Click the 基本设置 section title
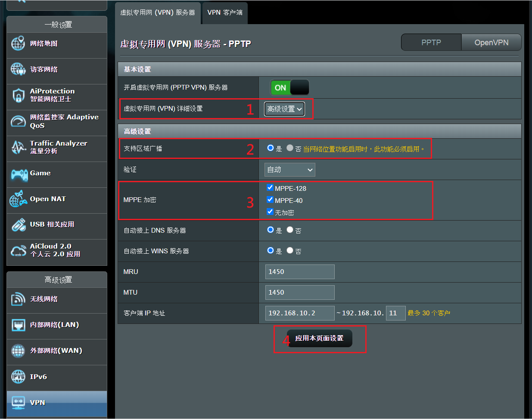532x420 pixels. click(137, 69)
